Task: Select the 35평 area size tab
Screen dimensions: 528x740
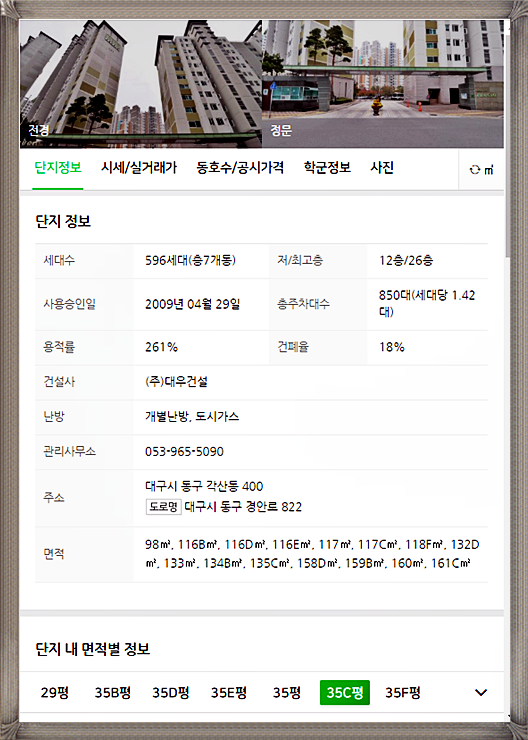Action: 286,693
